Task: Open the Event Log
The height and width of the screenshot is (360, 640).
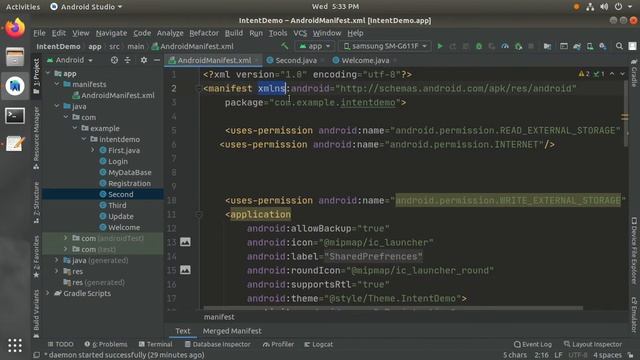Action: (x=533, y=344)
